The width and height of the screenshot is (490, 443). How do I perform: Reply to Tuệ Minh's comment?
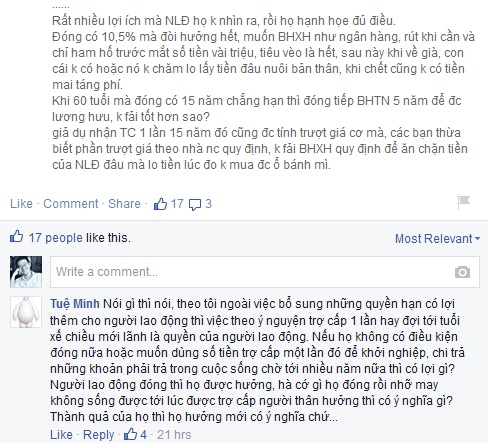tap(98, 435)
